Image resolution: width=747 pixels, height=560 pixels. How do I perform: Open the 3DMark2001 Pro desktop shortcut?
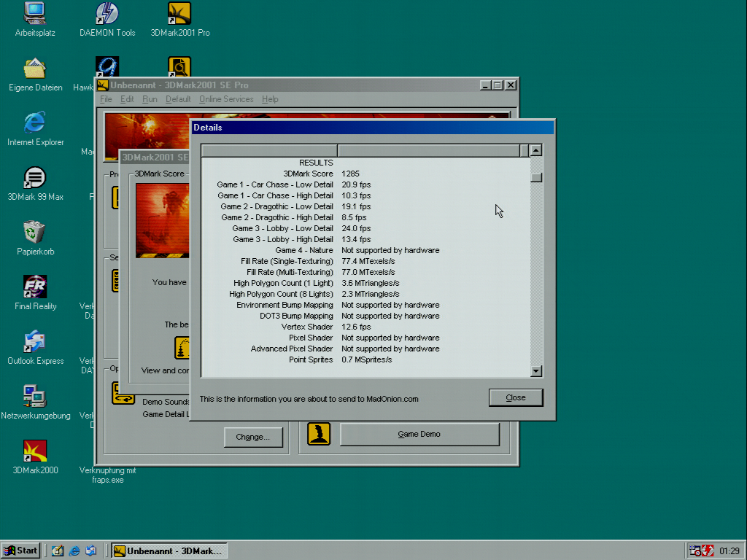(179, 13)
